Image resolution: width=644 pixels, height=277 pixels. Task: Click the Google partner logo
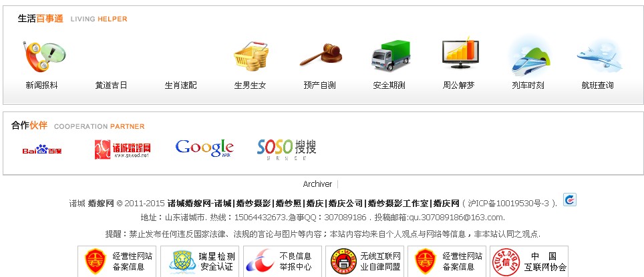pyautogui.click(x=204, y=148)
